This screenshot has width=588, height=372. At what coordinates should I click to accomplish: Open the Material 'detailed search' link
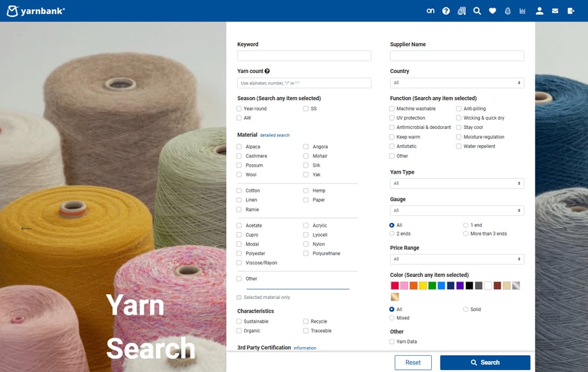pyautogui.click(x=275, y=135)
